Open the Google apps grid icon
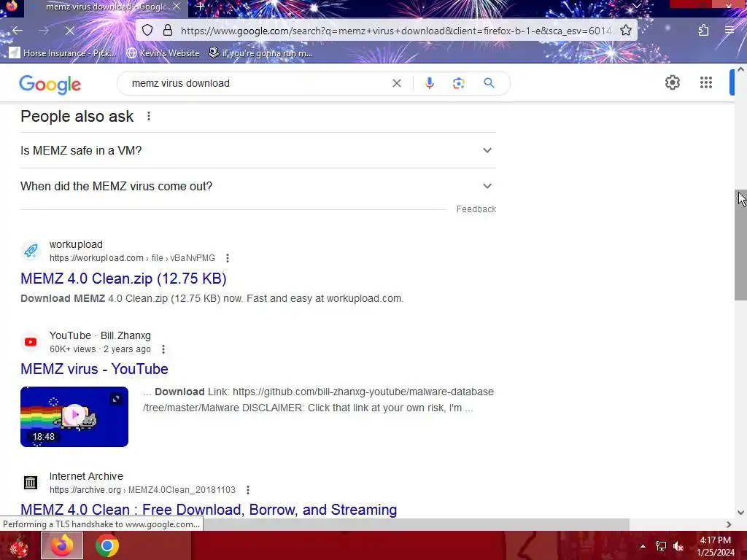This screenshot has width=747, height=560. tap(706, 83)
